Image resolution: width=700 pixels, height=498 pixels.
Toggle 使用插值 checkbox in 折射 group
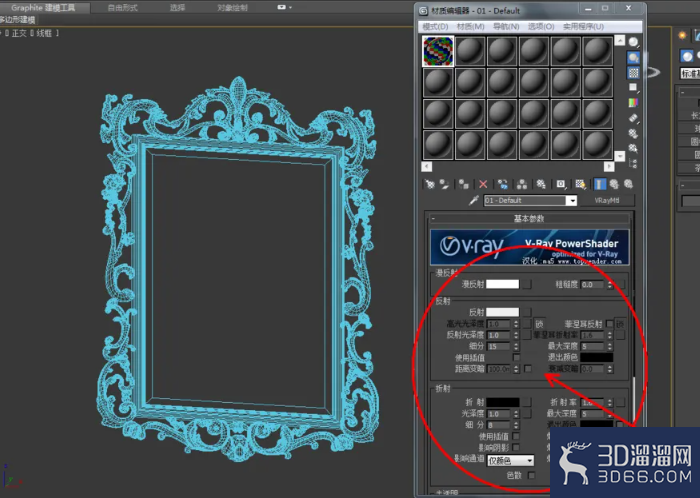(x=517, y=436)
